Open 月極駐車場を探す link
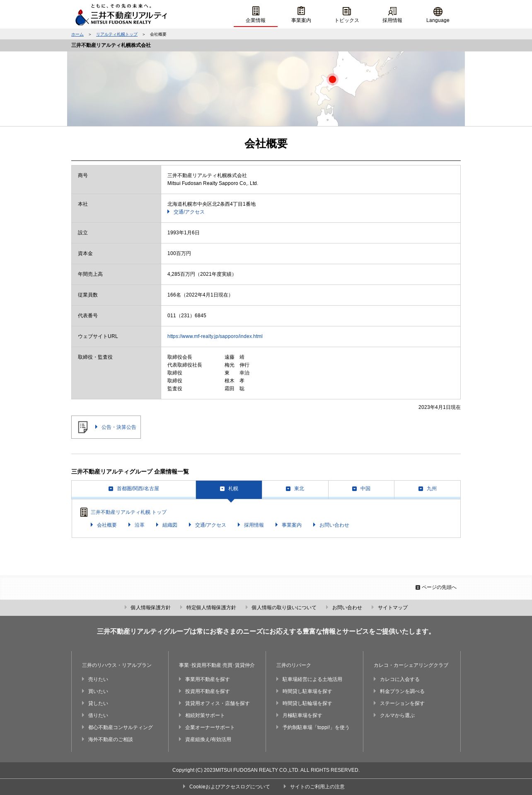Screen dimensions: 532x795 (x=302, y=715)
